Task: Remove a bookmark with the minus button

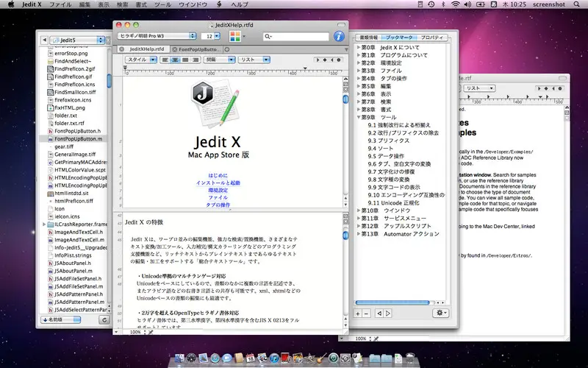Action: click(x=366, y=314)
